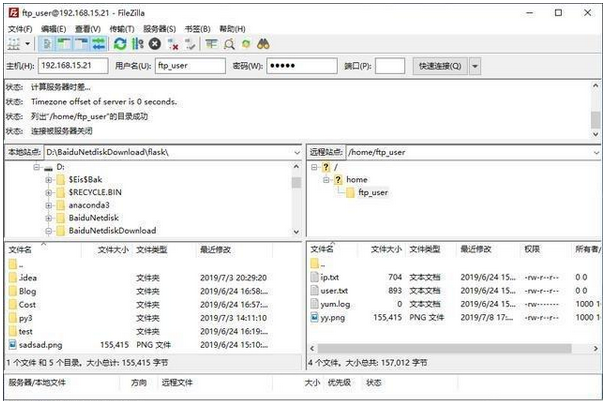
Task: Open the 传输(T) menu
Action: [120, 29]
